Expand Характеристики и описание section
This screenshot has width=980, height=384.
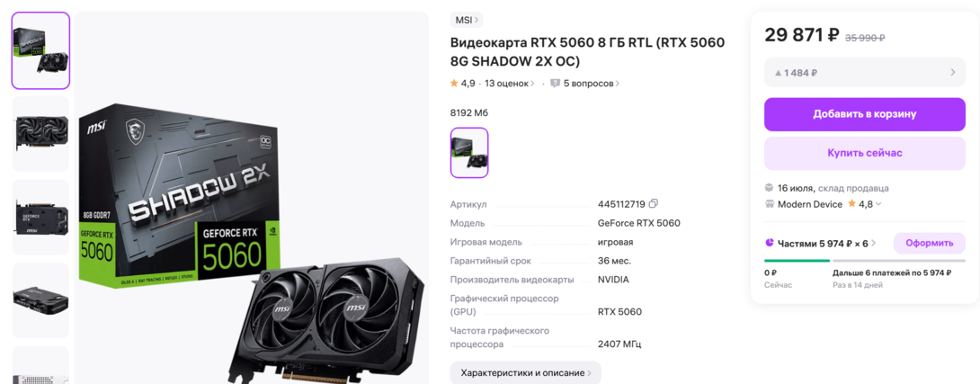coord(526,372)
